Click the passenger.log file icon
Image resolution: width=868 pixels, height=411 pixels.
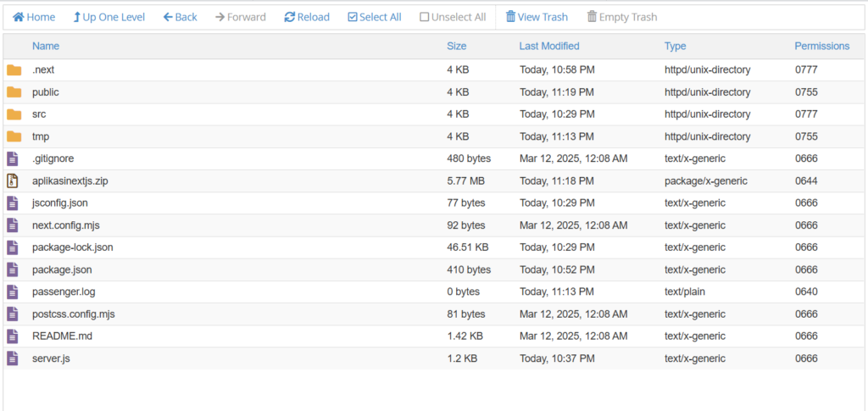[x=13, y=292]
